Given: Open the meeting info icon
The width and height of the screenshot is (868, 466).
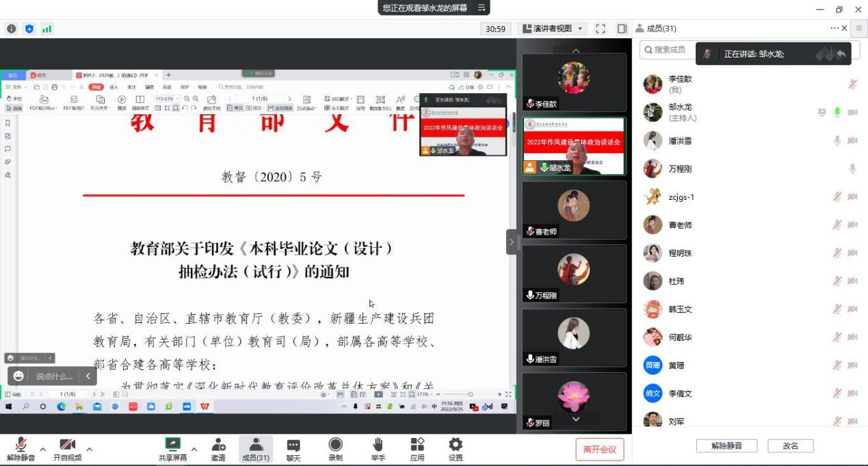Looking at the screenshot, I should pos(11,29).
